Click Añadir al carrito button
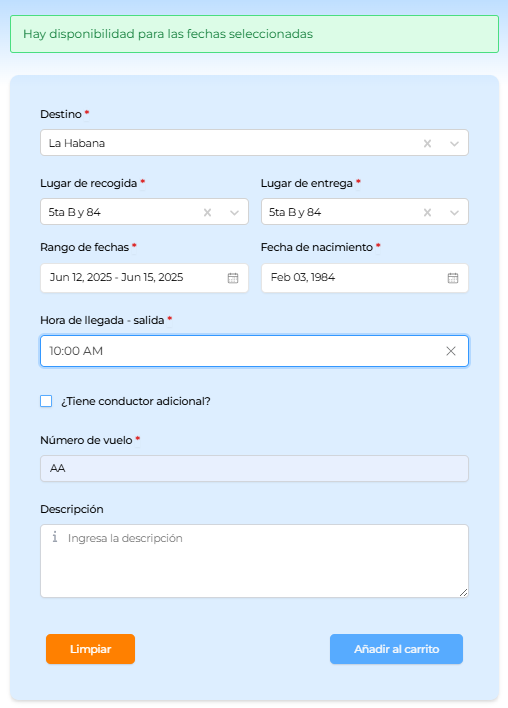 396,649
